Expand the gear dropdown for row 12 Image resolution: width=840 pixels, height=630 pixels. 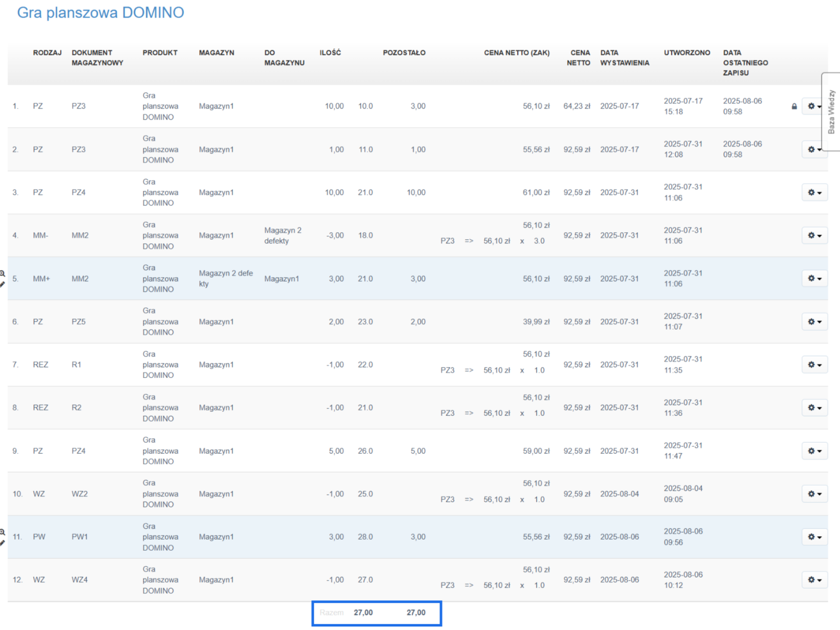[x=814, y=580]
